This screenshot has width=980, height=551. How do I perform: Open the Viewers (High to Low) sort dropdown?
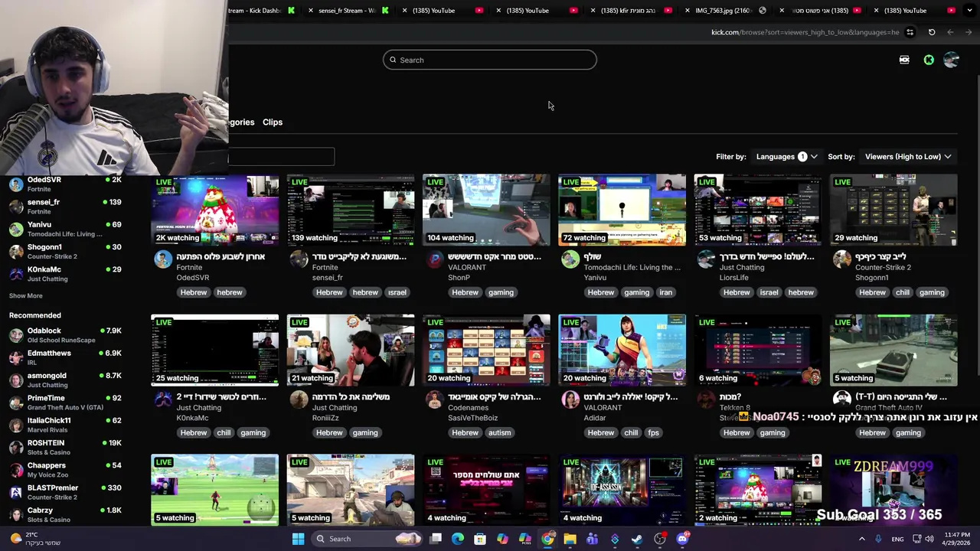point(908,157)
